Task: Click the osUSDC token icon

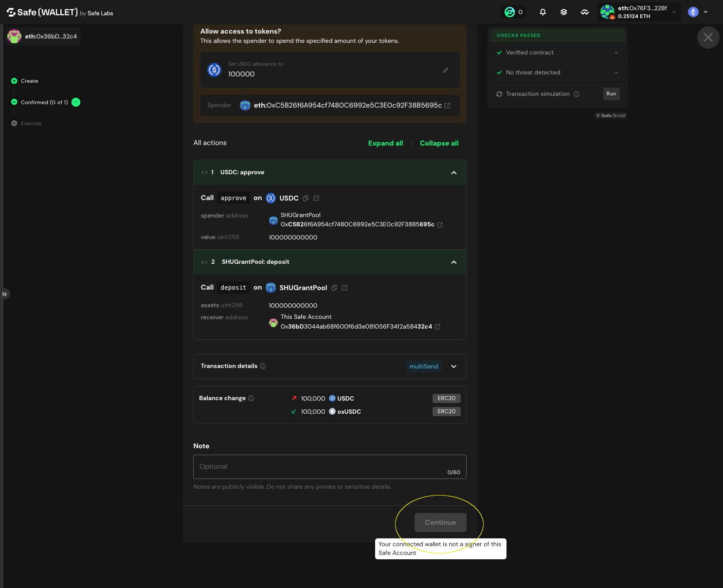Action: (x=332, y=411)
